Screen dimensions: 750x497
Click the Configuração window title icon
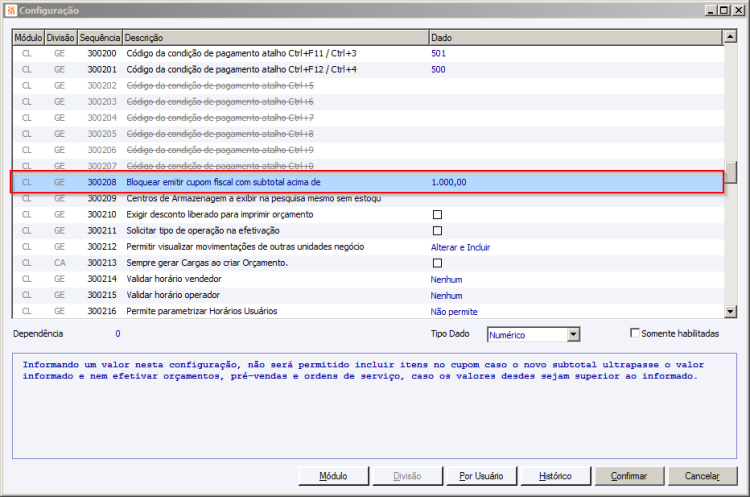point(11,10)
